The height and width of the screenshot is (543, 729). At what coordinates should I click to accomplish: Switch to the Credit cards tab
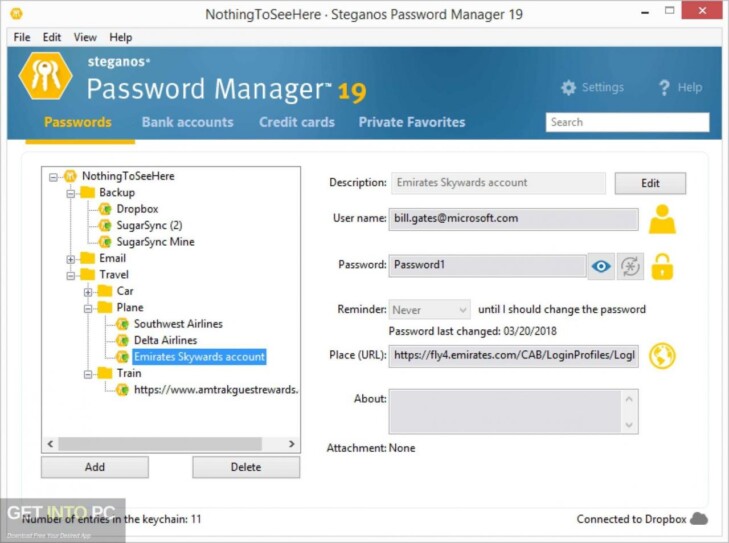[297, 122]
